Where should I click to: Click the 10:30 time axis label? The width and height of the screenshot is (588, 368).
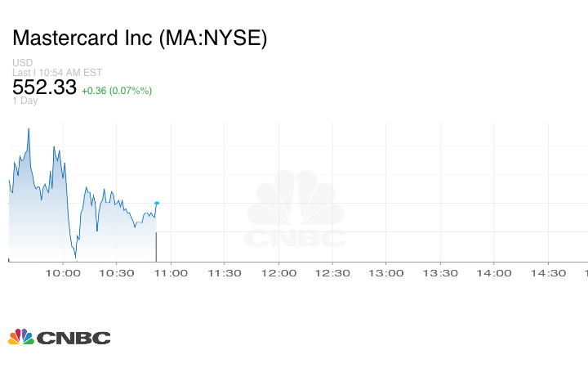117,273
